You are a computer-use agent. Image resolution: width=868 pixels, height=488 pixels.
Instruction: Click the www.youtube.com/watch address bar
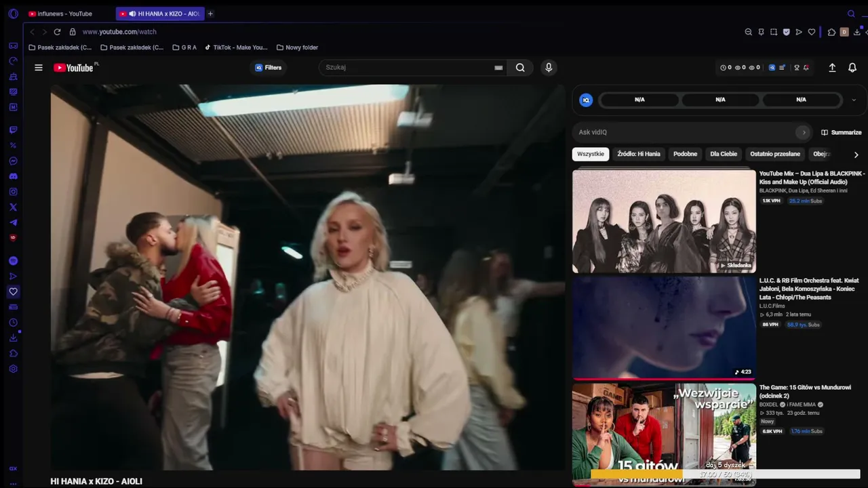119,32
